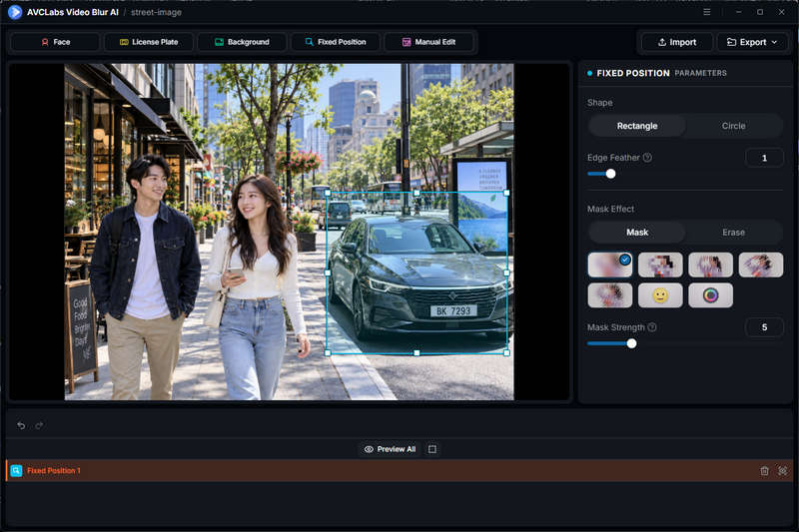Select the second pixelated mask style thumbnail
Image resolution: width=799 pixels, height=532 pixels.
(660, 265)
